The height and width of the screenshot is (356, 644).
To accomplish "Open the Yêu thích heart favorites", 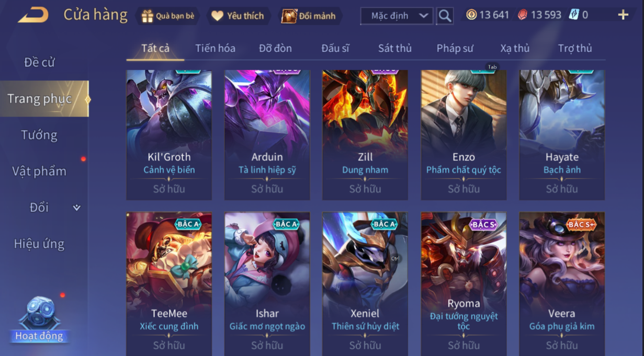I will 217,16.
